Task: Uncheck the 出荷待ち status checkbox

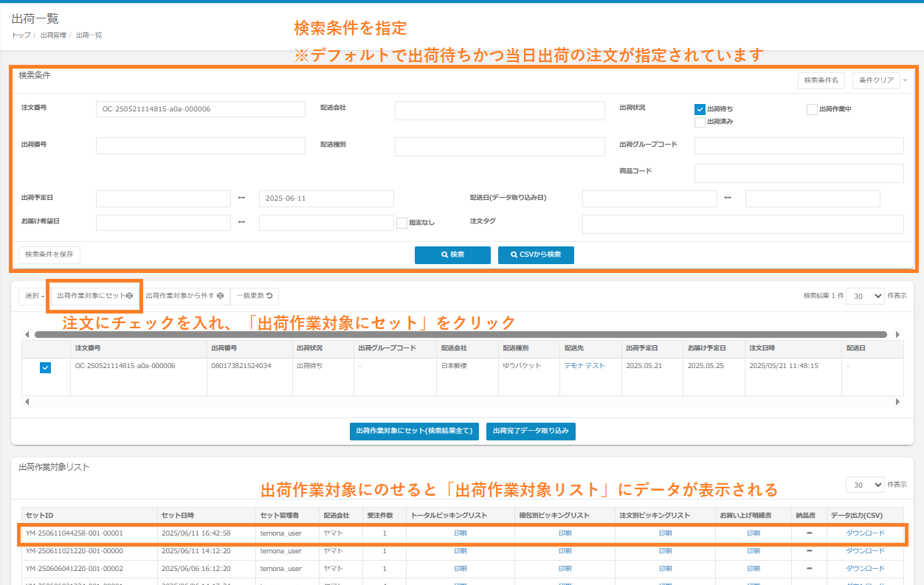Action: (x=700, y=109)
